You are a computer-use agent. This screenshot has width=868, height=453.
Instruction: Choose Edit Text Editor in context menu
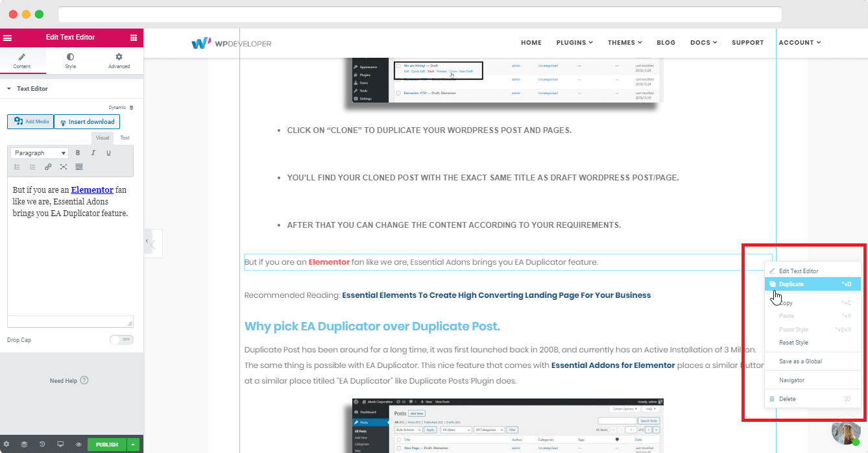point(813,271)
